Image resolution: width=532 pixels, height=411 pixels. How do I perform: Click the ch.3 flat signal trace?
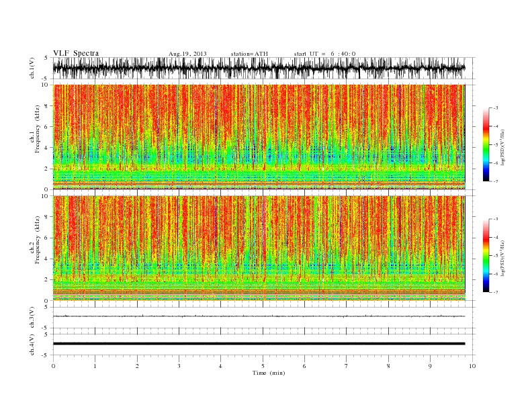(259, 316)
